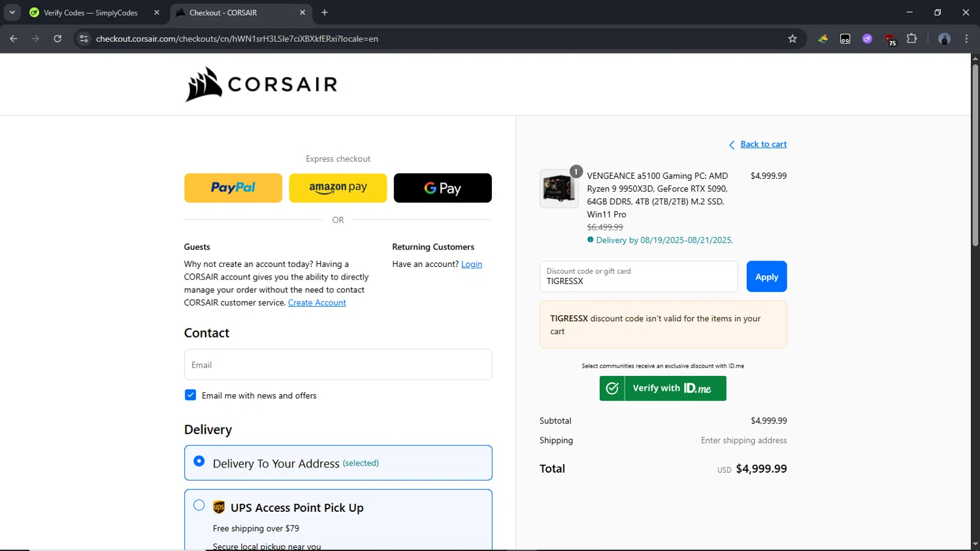Open the tab search dropdown arrow
The width and height of the screenshot is (980, 551).
tap(12, 12)
